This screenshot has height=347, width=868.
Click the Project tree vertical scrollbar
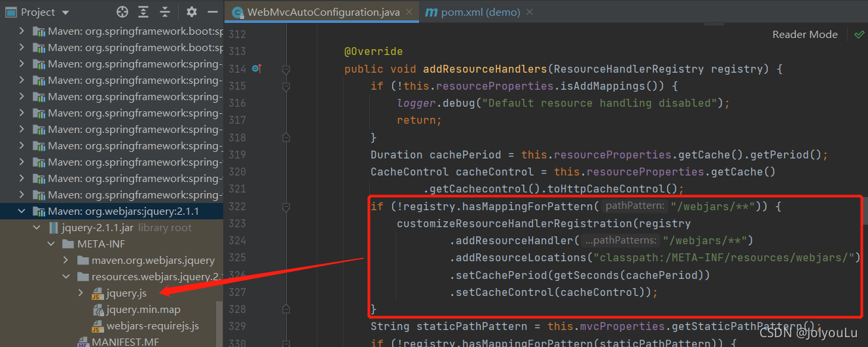point(220,324)
